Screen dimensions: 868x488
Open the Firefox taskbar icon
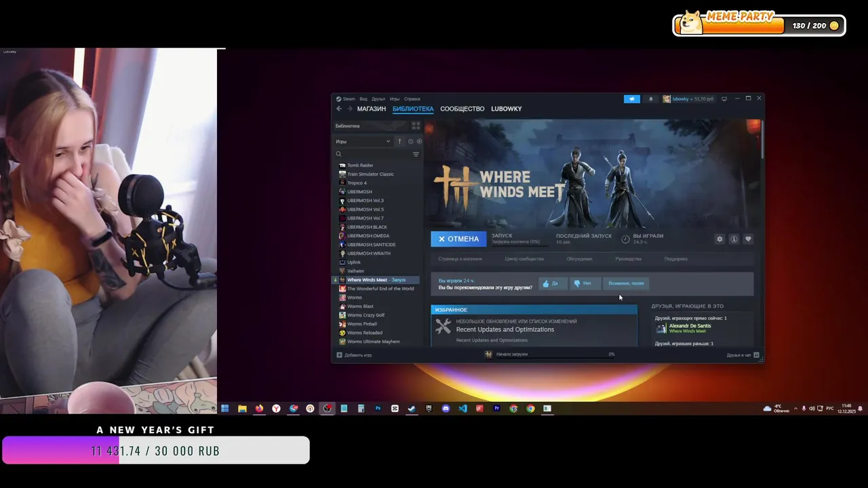pyautogui.click(x=259, y=409)
